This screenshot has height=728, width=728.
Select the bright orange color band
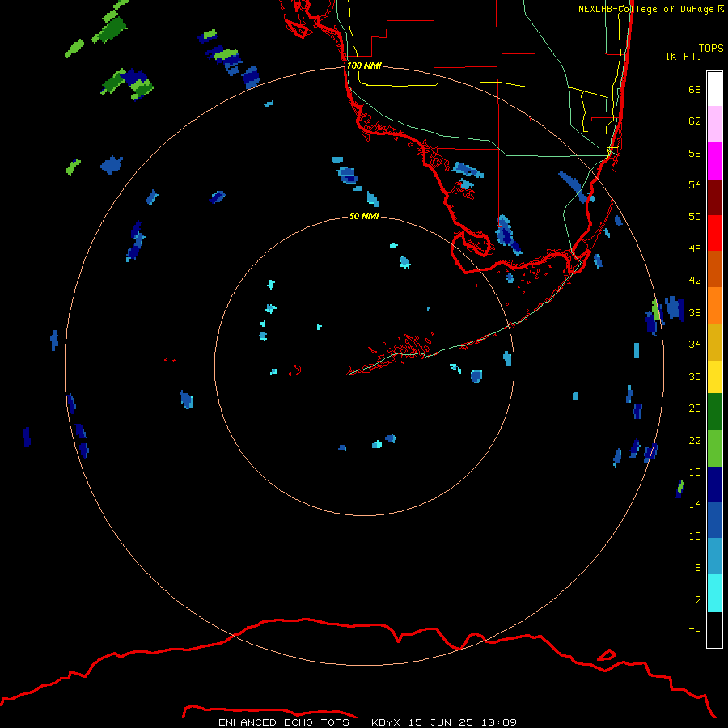tap(714, 305)
